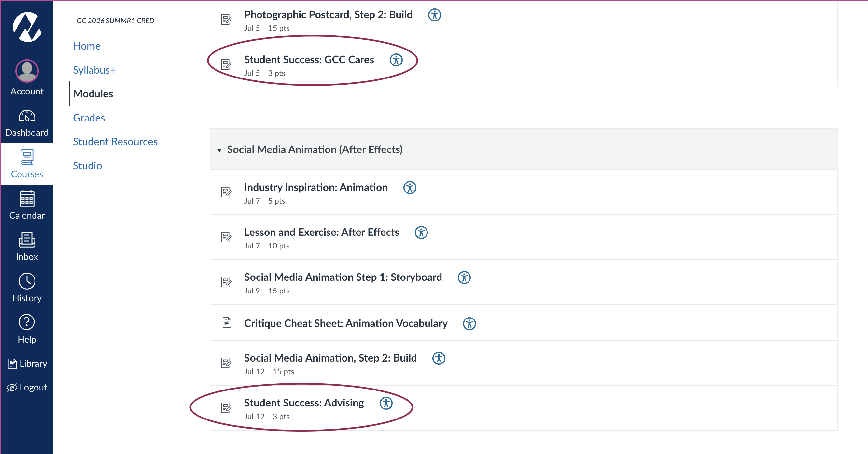Open the Dashboard speedometer icon

pos(27,116)
